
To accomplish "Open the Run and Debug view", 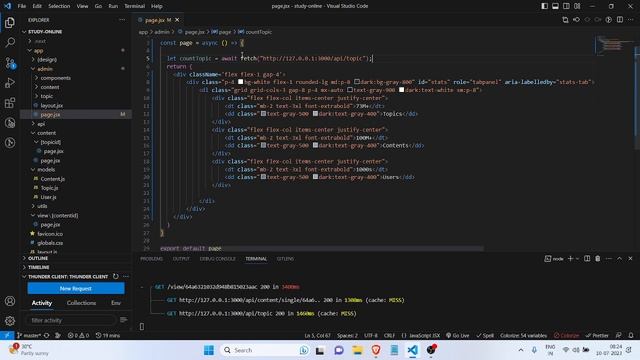I will click(x=10, y=82).
